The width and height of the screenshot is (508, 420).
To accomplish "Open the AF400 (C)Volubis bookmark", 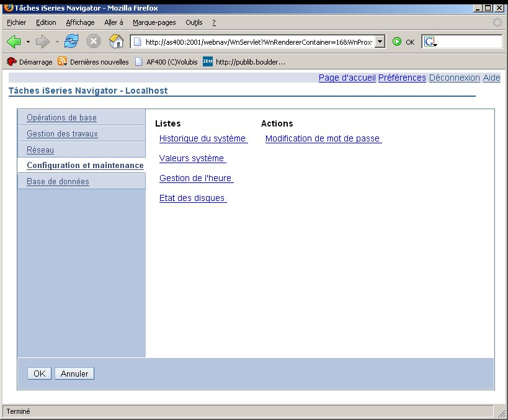I will [166, 61].
